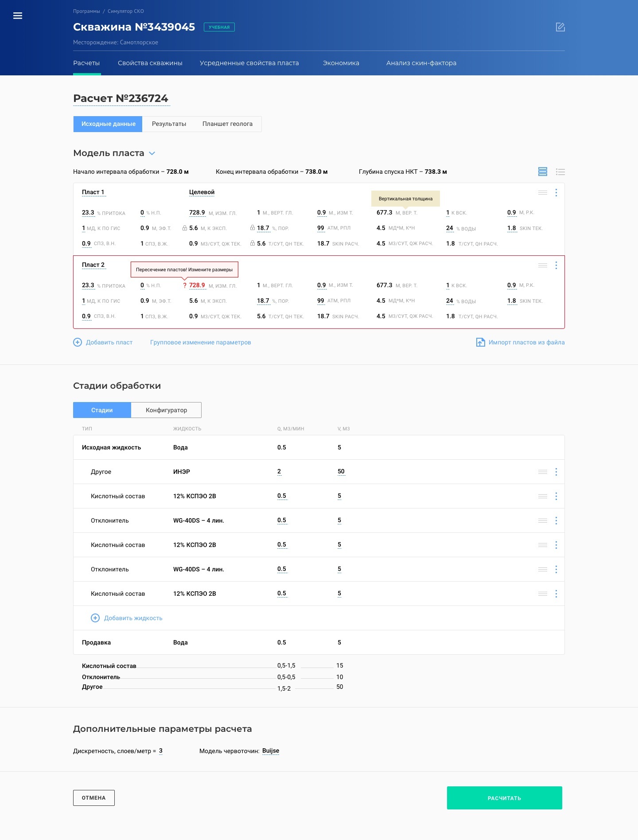The height and width of the screenshot is (840, 638).
Task: Click Добавить жидкость link
Action: tap(133, 618)
